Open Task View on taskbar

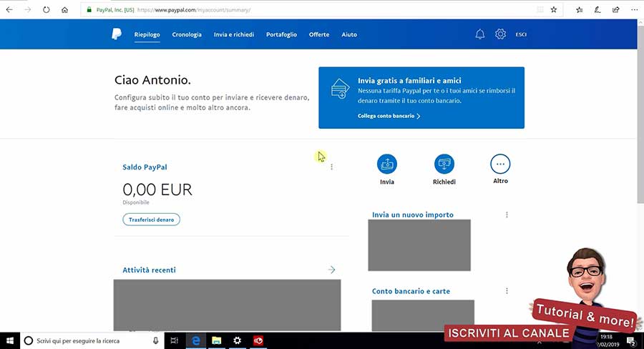point(174,340)
